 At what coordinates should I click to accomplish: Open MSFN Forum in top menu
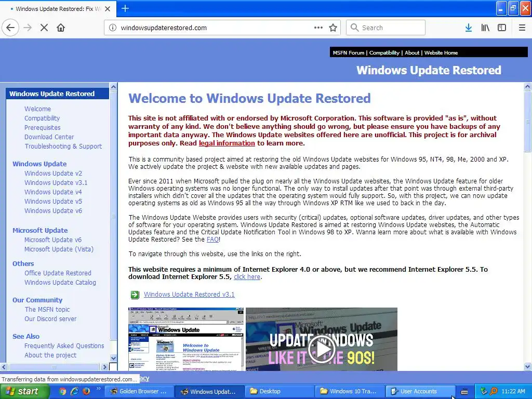[349, 52]
